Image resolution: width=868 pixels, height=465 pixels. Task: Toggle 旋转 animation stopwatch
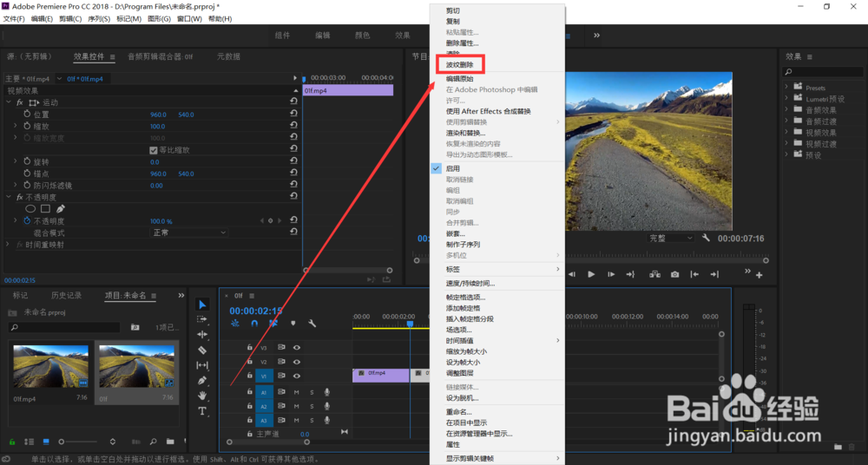click(x=27, y=161)
